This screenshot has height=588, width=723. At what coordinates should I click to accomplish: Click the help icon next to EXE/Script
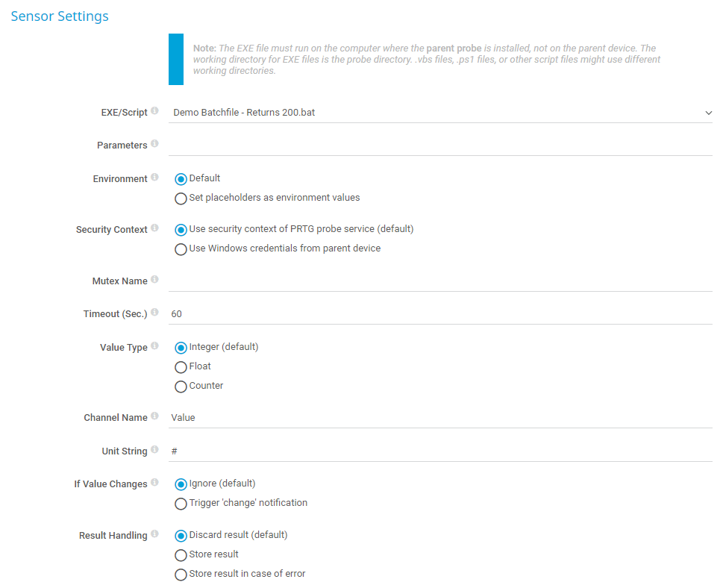(154, 111)
